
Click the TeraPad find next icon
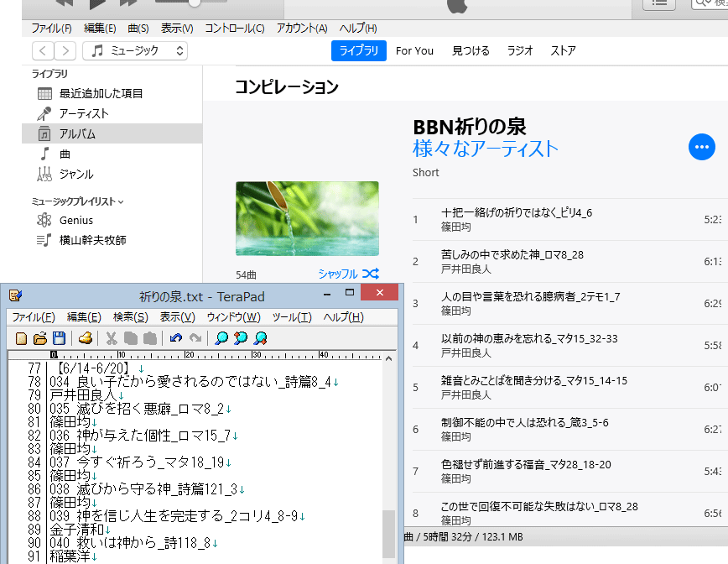tap(260, 338)
